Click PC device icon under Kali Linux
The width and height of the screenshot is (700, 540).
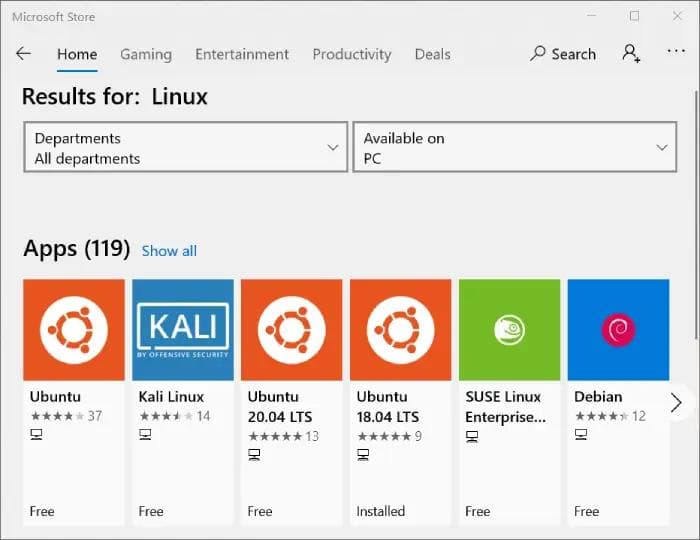coord(145,434)
